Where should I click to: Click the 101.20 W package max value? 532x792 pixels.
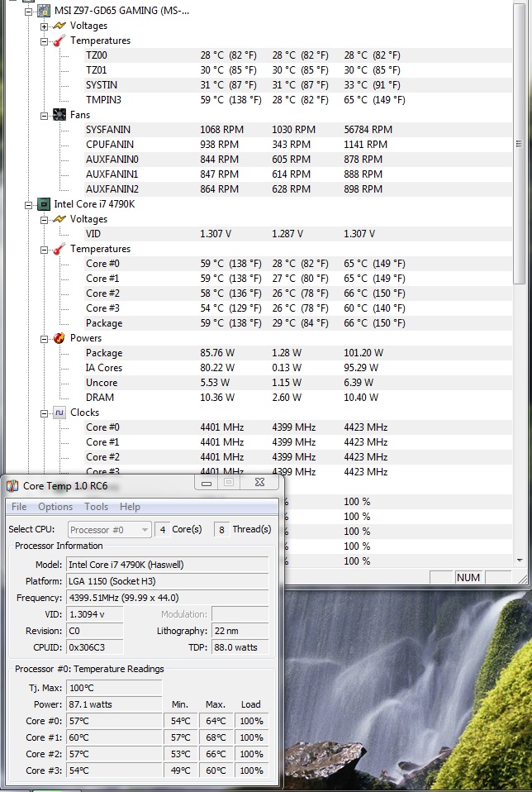tap(363, 353)
